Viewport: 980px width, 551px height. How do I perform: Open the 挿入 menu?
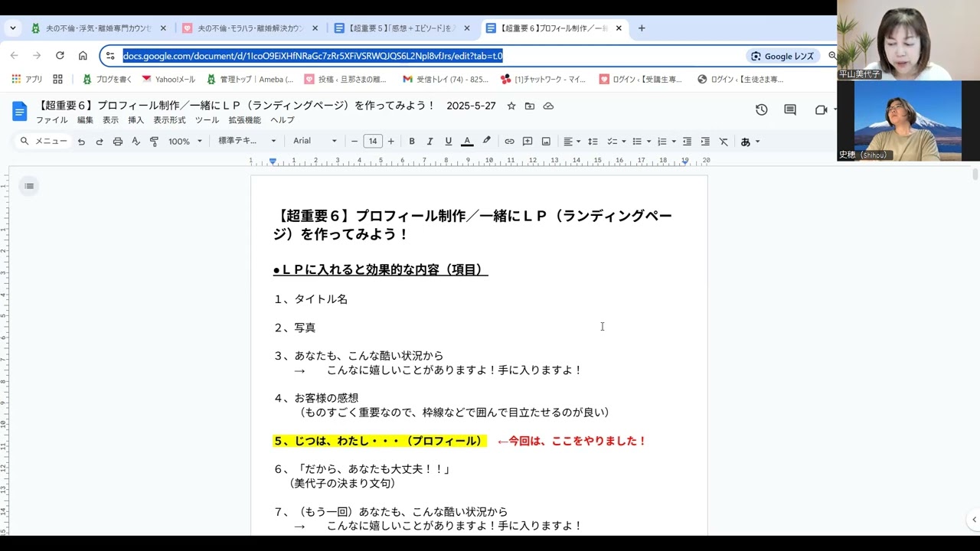pyautogui.click(x=136, y=120)
